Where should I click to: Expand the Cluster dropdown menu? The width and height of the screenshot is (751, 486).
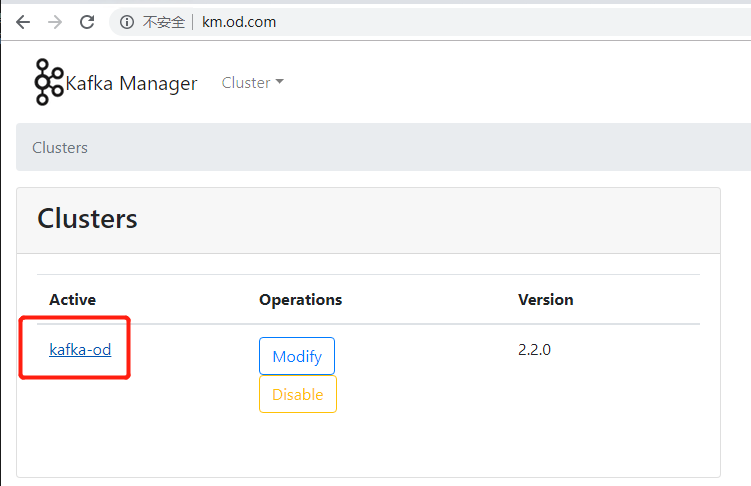pyautogui.click(x=252, y=83)
